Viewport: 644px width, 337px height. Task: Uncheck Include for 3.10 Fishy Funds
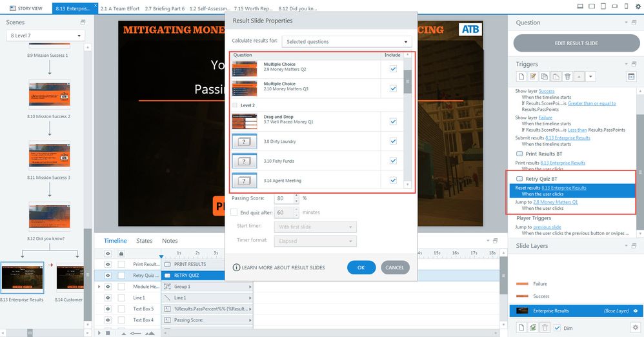click(x=393, y=161)
